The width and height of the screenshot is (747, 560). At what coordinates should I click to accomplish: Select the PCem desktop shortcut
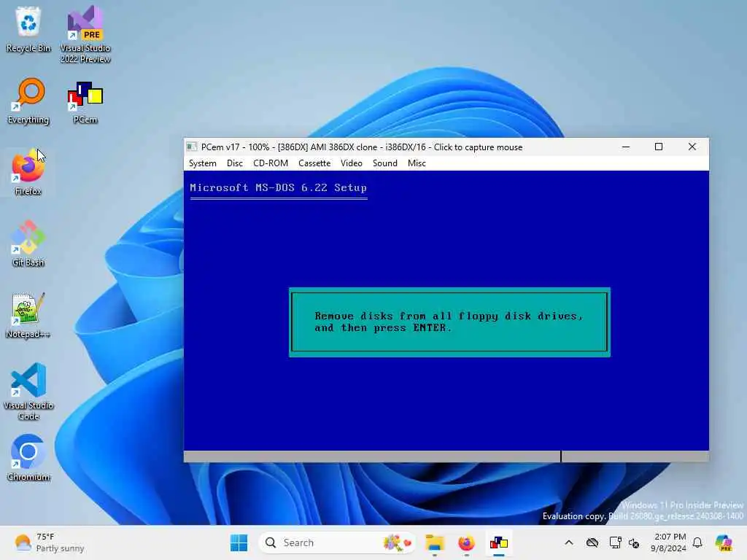coord(85,101)
